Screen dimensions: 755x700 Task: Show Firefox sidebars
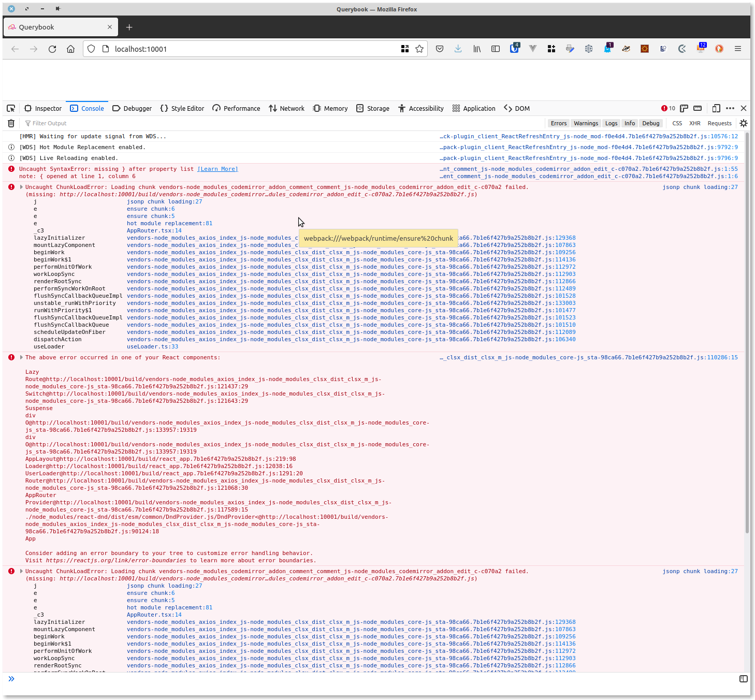point(496,49)
